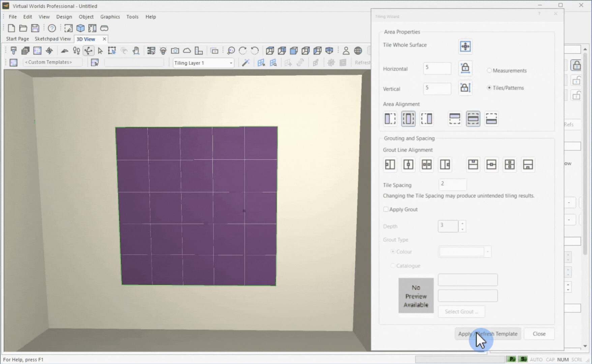Choose top grout line alignment icon
Image resolution: width=592 pixels, height=364 pixels.
click(x=473, y=164)
